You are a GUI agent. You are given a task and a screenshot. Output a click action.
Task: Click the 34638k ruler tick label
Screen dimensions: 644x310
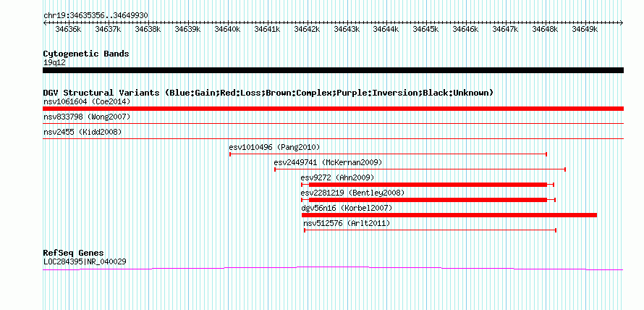click(147, 29)
